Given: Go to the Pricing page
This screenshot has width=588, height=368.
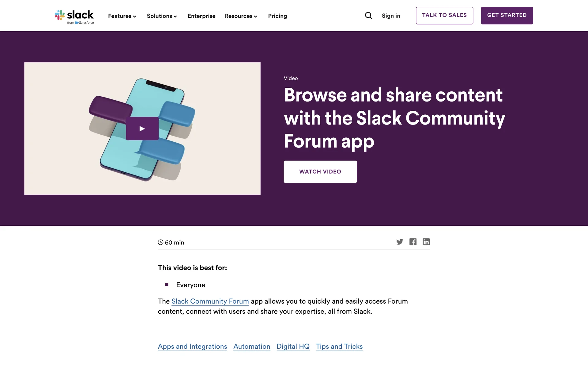Looking at the screenshot, I should (277, 16).
